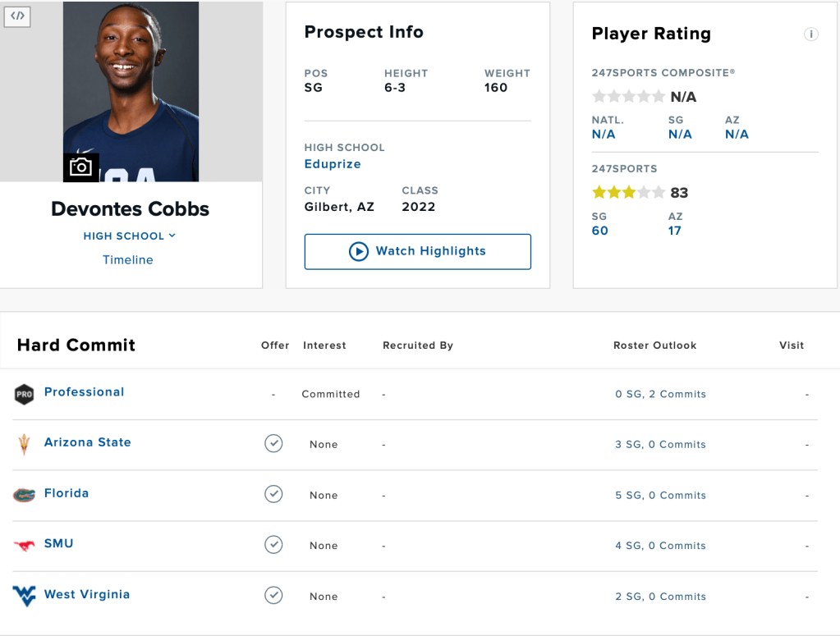840x636 pixels.
Task: Click the Arizona State pitchfork logo
Action: pos(24,444)
